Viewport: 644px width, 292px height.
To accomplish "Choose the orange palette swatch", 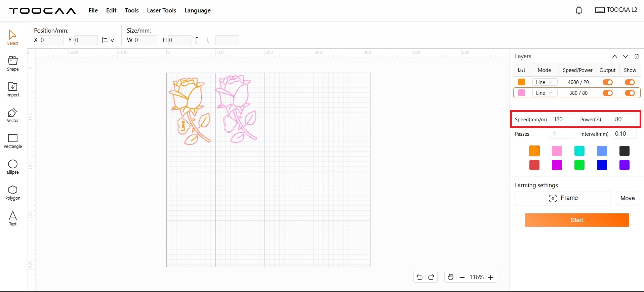I will pos(534,151).
